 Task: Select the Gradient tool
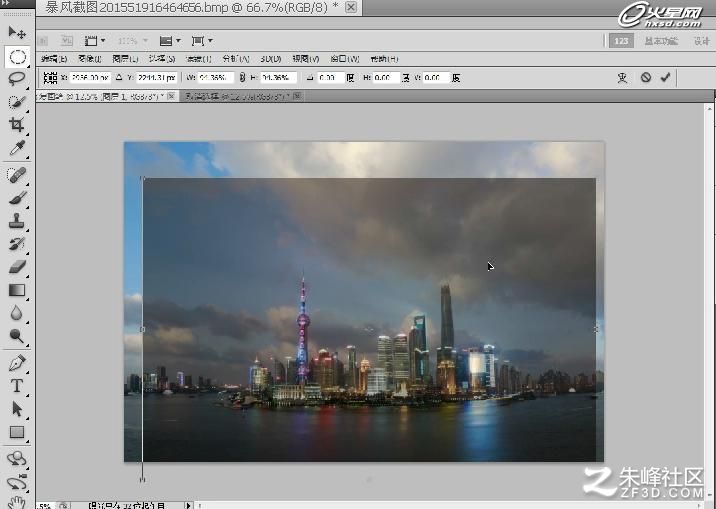tap(17, 290)
